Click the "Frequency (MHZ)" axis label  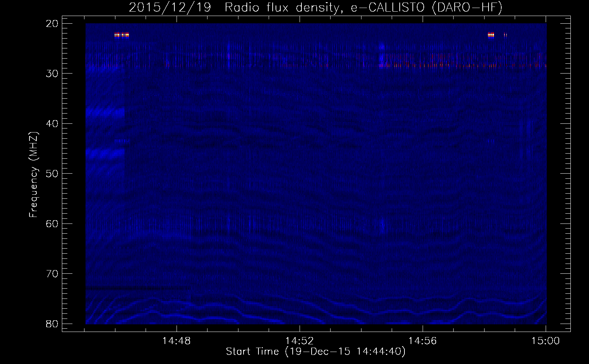pyautogui.click(x=33, y=174)
